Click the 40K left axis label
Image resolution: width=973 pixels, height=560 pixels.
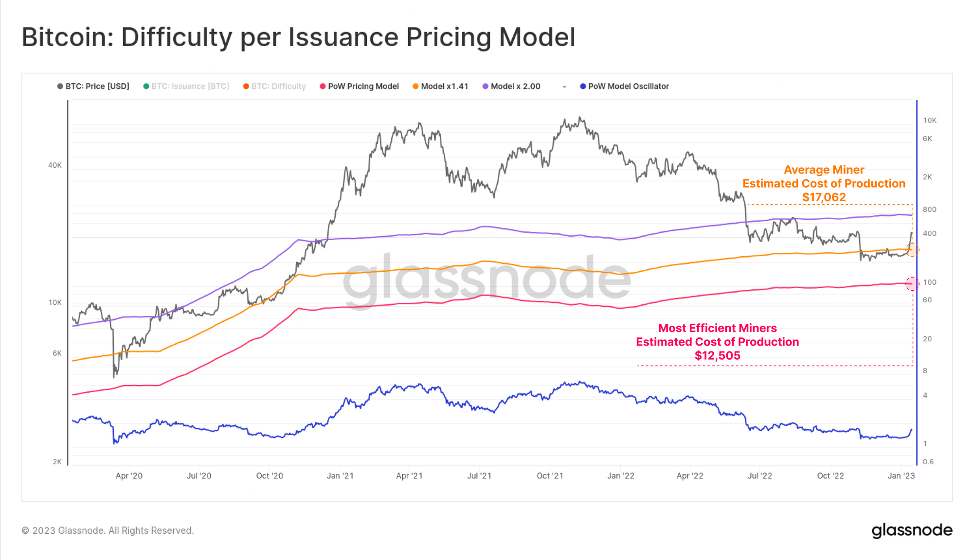pyautogui.click(x=55, y=165)
